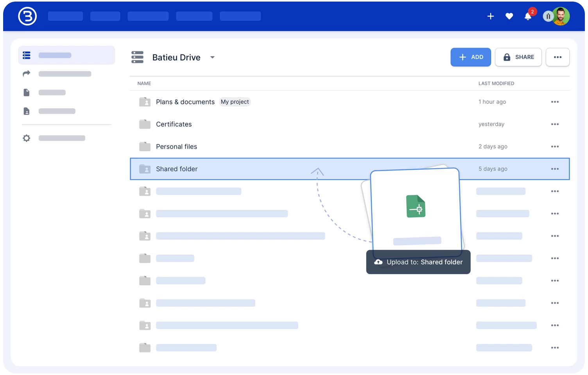
Task: Open the three-dot menu for Shared folder
Action: [555, 169]
